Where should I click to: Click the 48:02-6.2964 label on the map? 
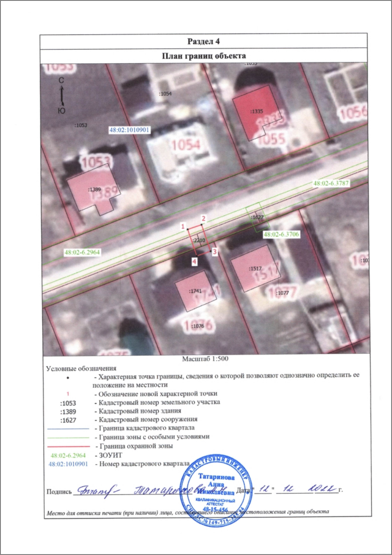coord(82,253)
